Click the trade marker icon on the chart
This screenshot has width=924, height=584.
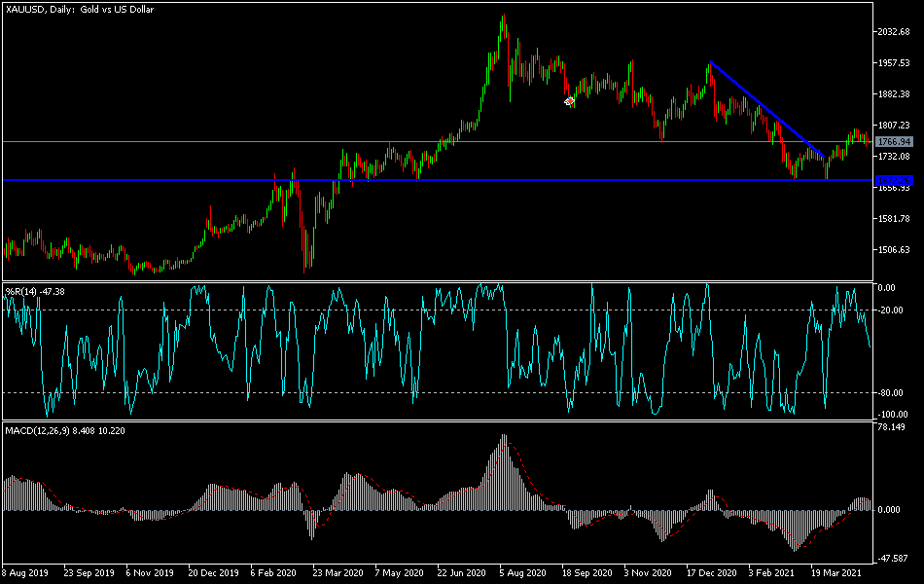point(569,101)
